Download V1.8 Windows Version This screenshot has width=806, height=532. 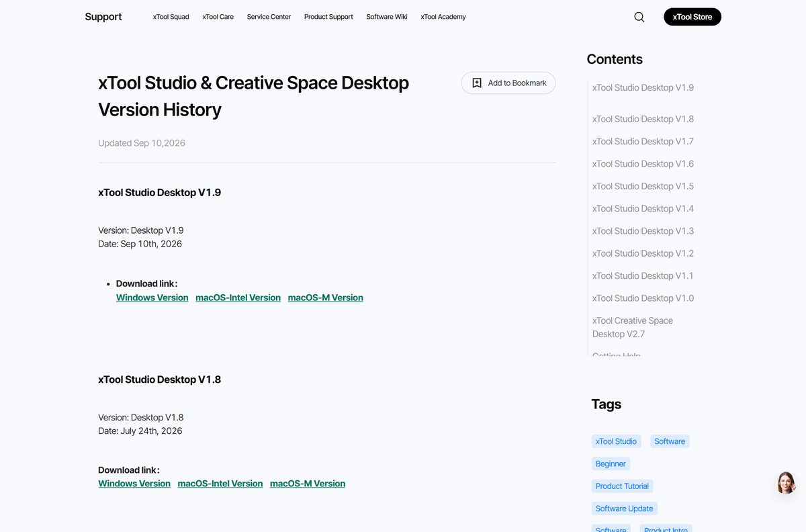tap(134, 484)
